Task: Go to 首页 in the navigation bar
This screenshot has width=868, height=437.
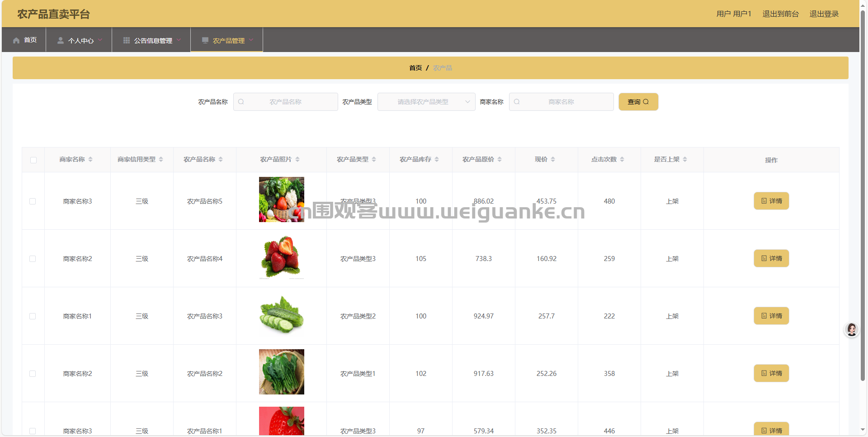Action: tap(24, 40)
